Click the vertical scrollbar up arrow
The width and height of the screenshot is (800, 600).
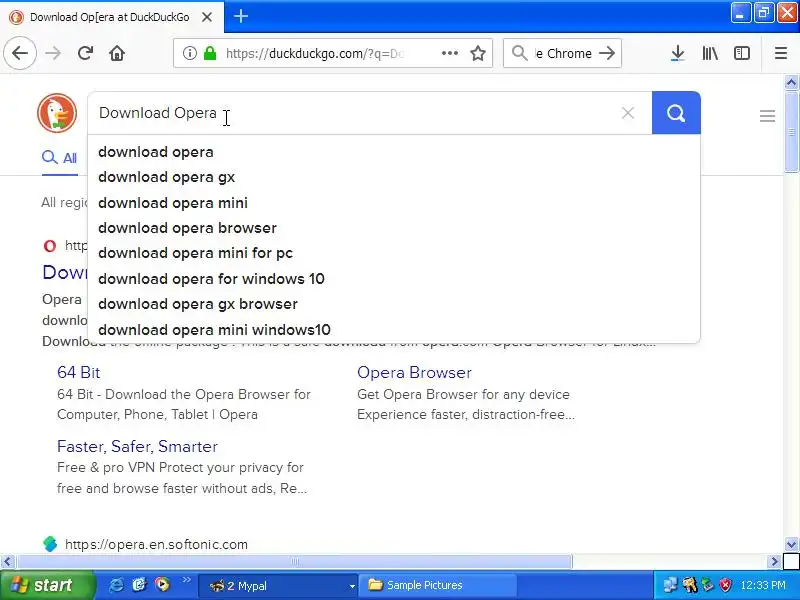click(791, 83)
